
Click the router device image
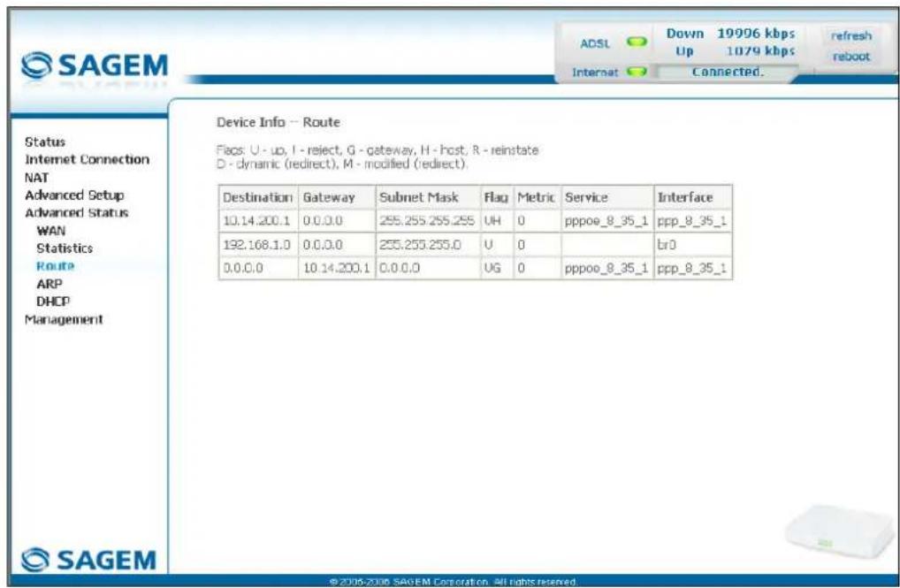click(x=840, y=531)
